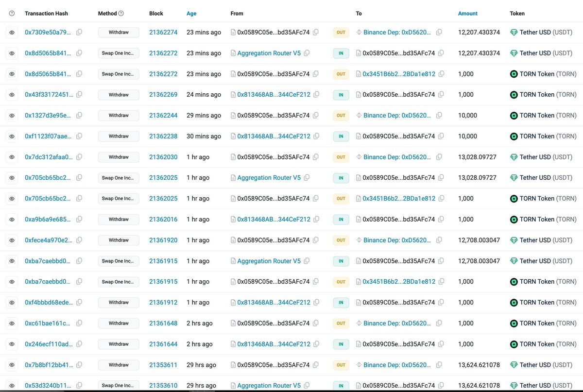The height and width of the screenshot is (392, 583).
Task: Copy transaction hash 0xf1123f07aae
Action: (79, 136)
